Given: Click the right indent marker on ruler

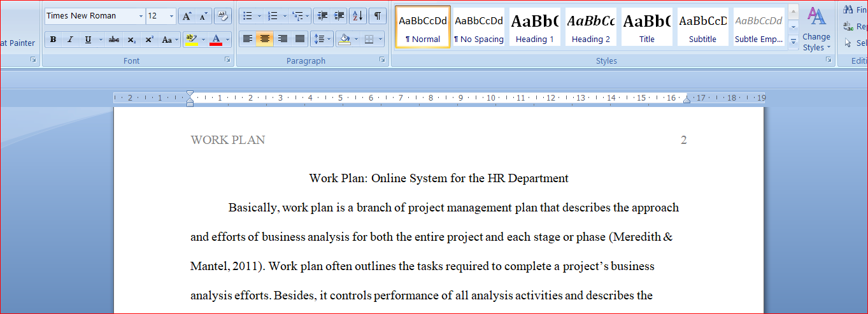Looking at the screenshot, I should pos(687,100).
